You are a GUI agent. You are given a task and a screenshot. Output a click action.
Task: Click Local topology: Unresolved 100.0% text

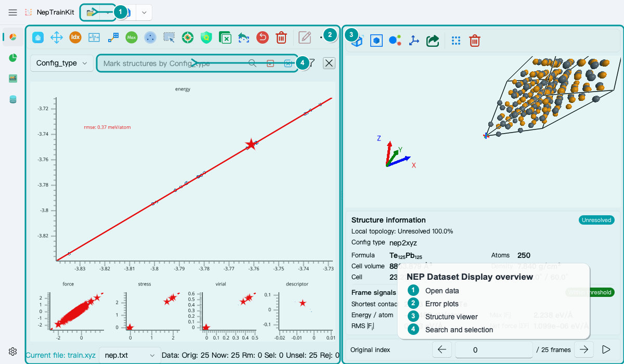(x=402, y=231)
